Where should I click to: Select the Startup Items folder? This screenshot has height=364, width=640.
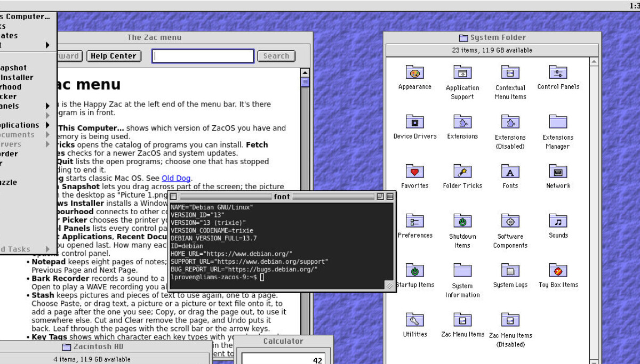tap(414, 270)
